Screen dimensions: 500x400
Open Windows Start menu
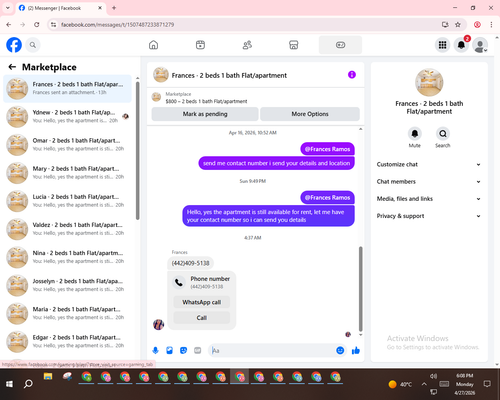(x=9, y=384)
